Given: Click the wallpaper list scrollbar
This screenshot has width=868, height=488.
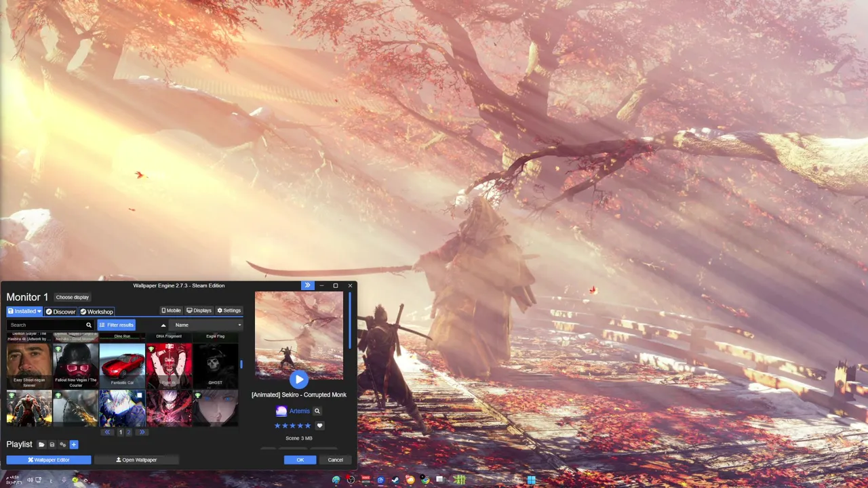Looking at the screenshot, I should pos(241,365).
